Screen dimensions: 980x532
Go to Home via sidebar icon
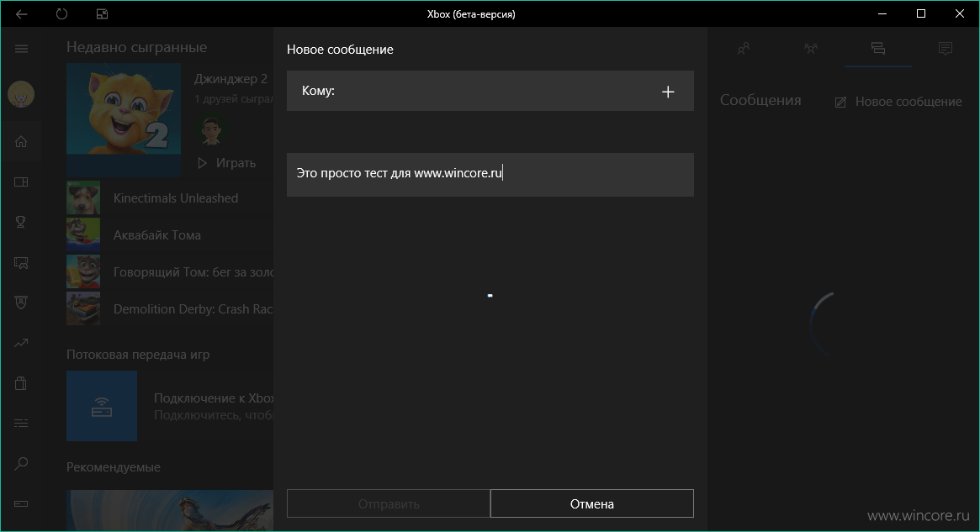21,142
